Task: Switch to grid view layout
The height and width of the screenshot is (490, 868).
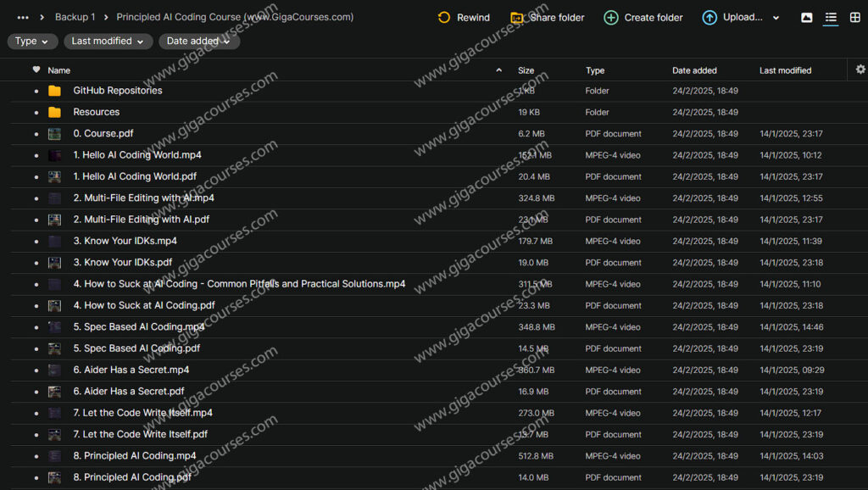Action: click(x=854, y=18)
